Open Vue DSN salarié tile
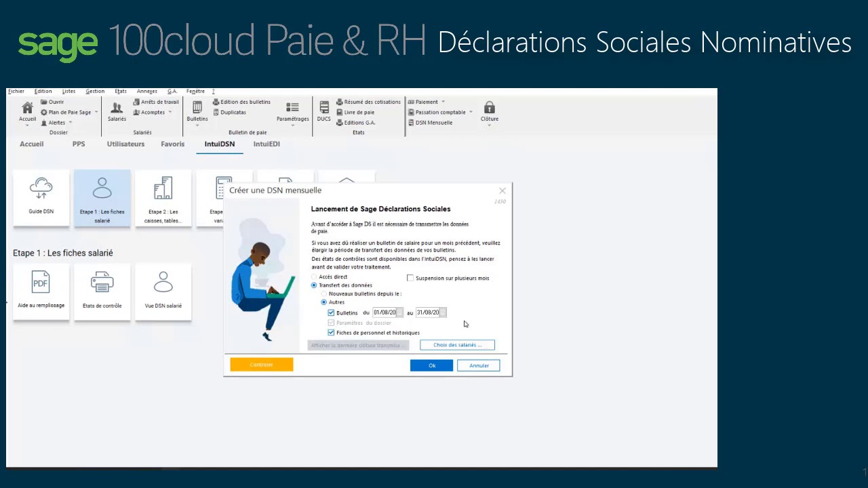Viewport: 868px width, 488px height. 163,292
